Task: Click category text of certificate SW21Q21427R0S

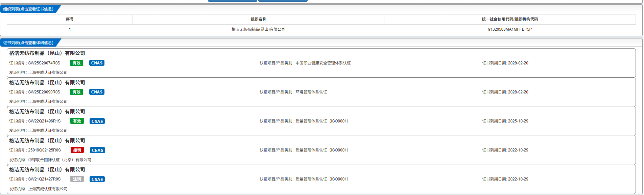Action: pyautogui.click(x=304, y=179)
